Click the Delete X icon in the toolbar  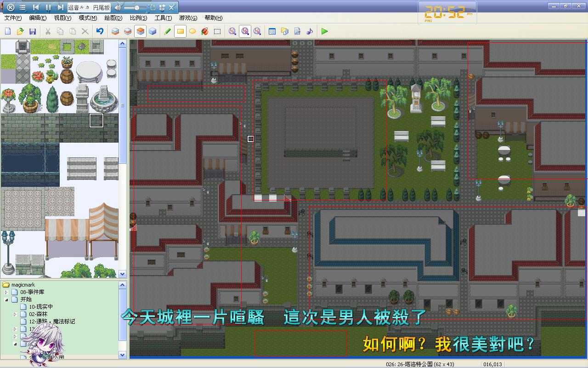pyautogui.click(x=85, y=31)
